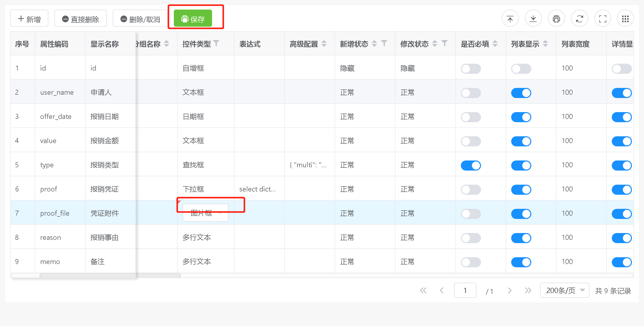Toggle 是否必填 switch for id row

(471, 69)
